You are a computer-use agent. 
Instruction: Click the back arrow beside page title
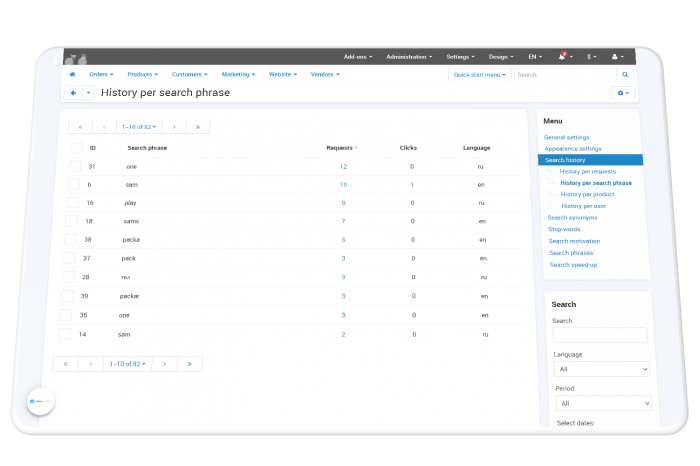pyautogui.click(x=73, y=93)
